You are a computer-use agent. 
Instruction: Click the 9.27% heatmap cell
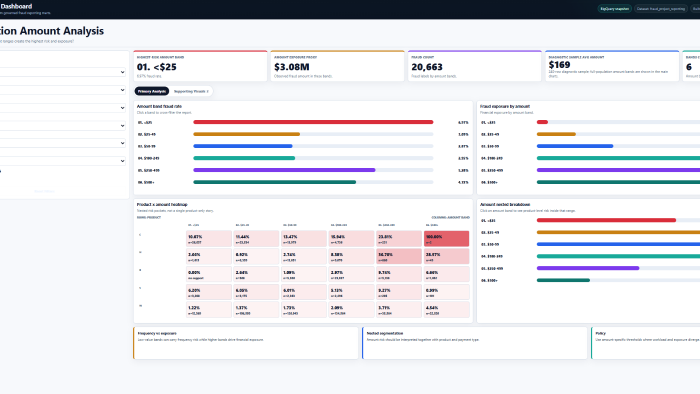point(399,292)
